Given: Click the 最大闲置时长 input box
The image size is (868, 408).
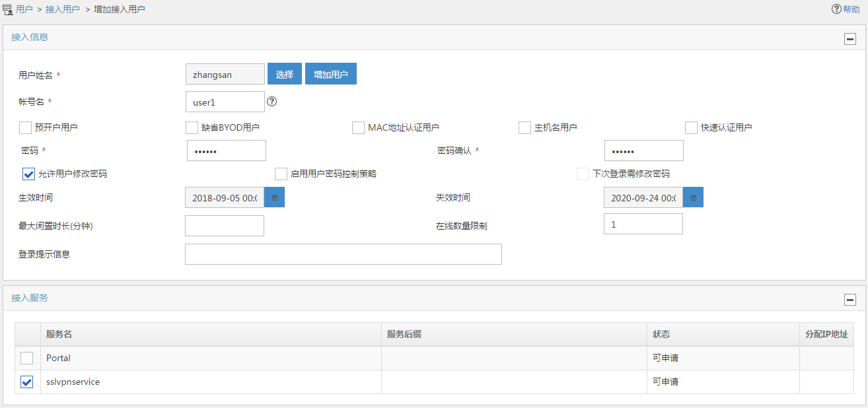Looking at the screenshot, I should (224, 226).
